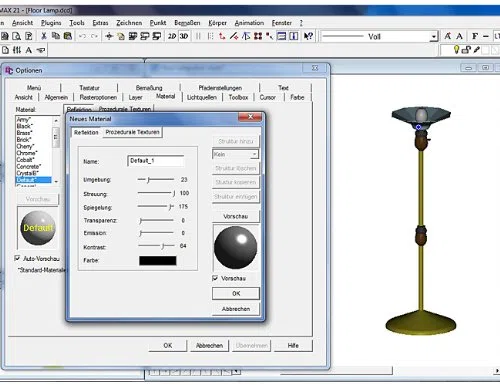Screen dimensions: 500x385
Task: Click the Cut scissors icon
Action: point(44,36)
